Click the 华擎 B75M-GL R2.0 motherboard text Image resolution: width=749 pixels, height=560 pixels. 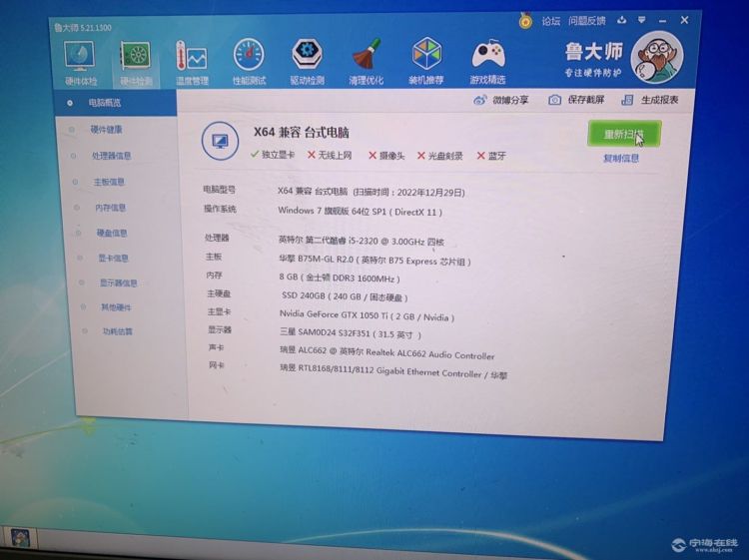[x=374, y=261]
